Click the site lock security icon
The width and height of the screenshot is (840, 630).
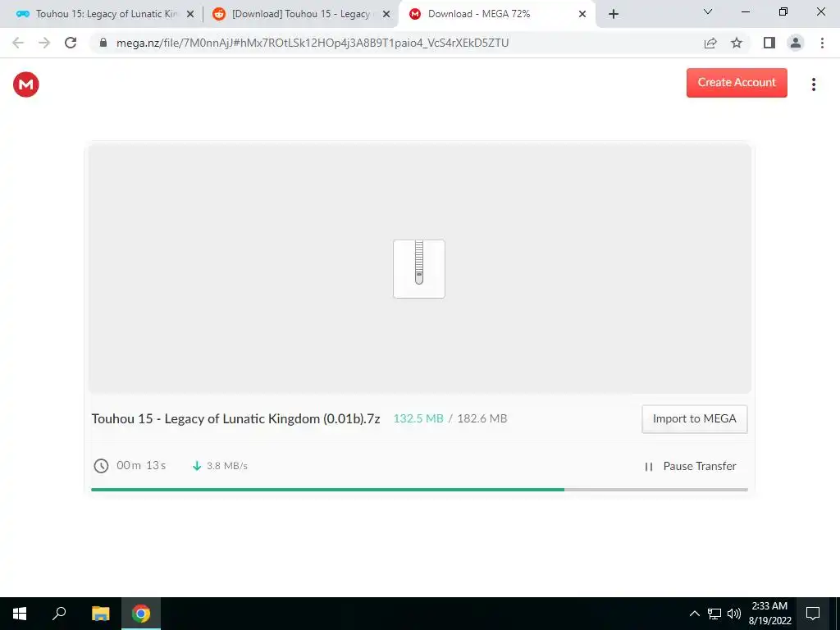point(103,43)
